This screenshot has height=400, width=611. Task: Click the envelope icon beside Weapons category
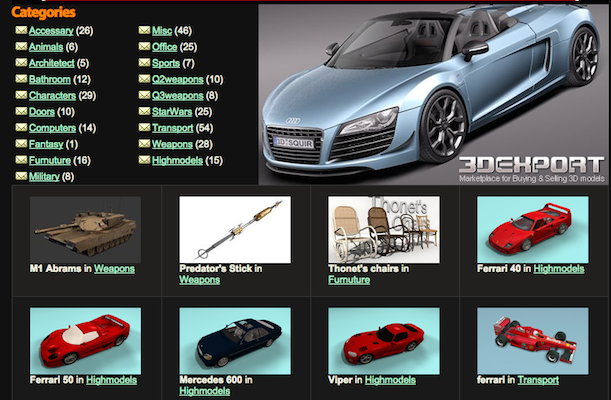[x=144, y=144]
